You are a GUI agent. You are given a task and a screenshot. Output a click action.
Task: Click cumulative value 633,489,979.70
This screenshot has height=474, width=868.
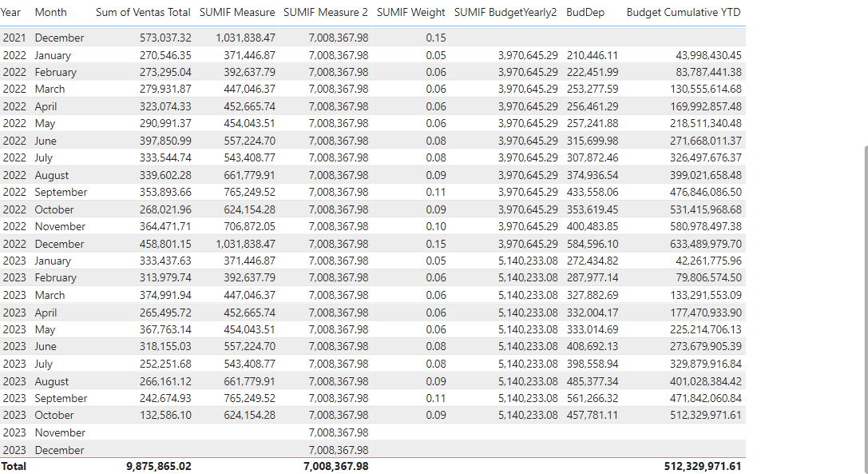tap(706, 244)
